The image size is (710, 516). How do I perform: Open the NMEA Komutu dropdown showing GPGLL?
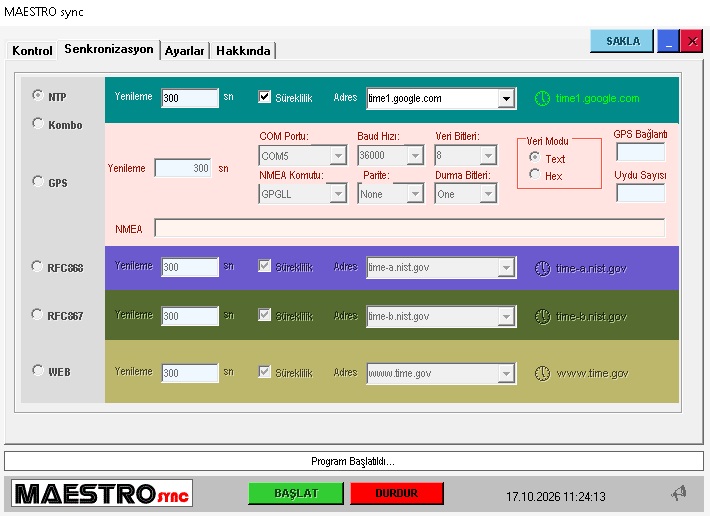coord(338,194)
